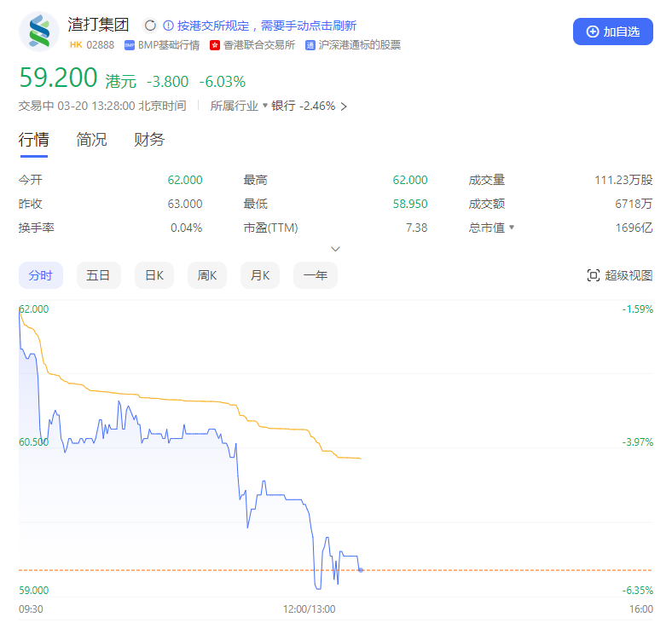The image size is (672, 623).
Task: Click time axis label 12:00/13:00
Action: pyautogui.click(x=309, y=609)
